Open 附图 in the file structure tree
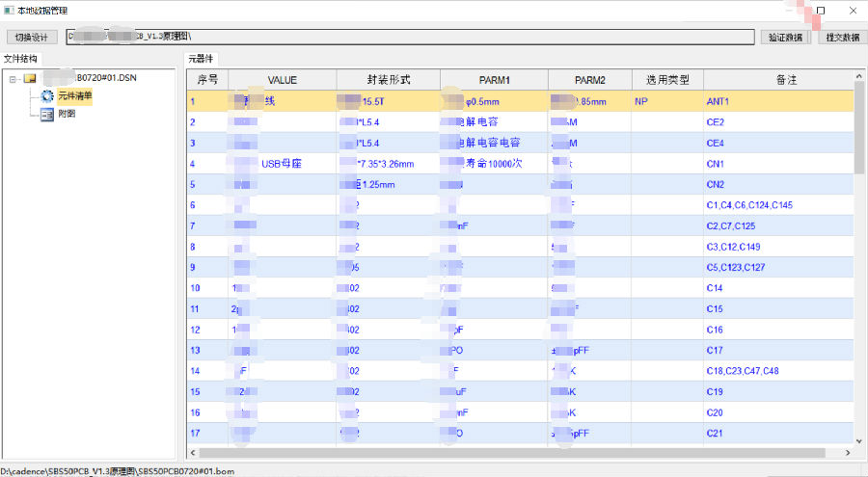Image resolution: width=868 pixels, height=477 pixels. pyautogui.click(x=67, y=114)
